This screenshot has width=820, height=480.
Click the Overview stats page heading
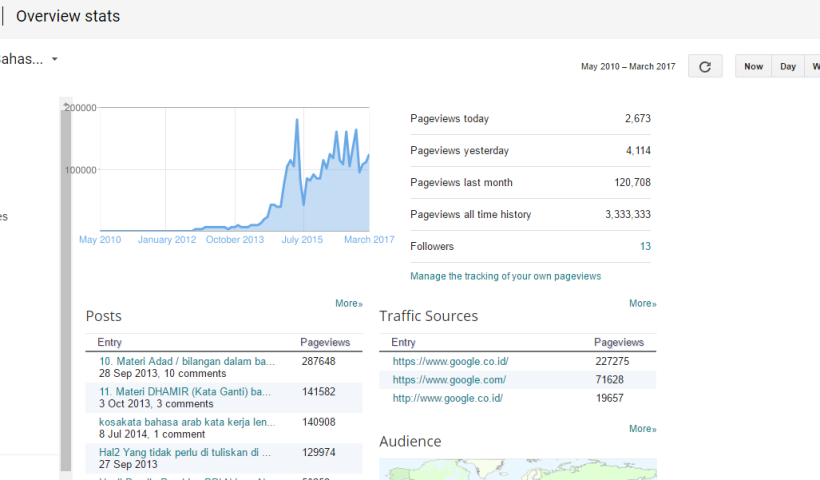68,17
